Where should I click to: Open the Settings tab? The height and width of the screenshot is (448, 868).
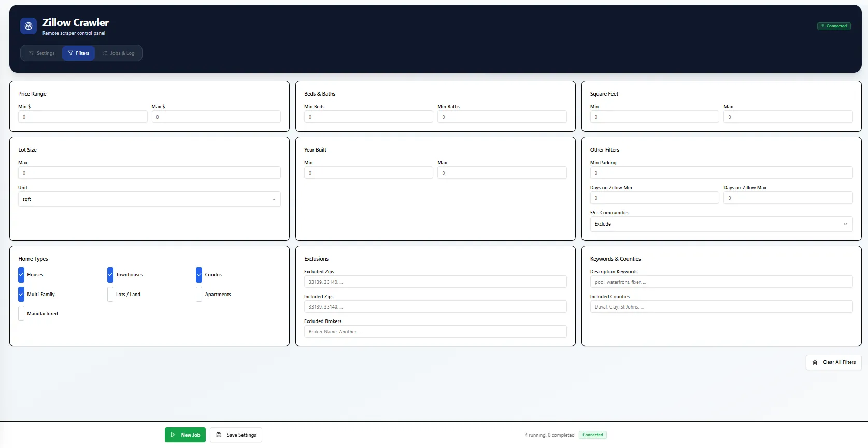(x=41, y=53)
